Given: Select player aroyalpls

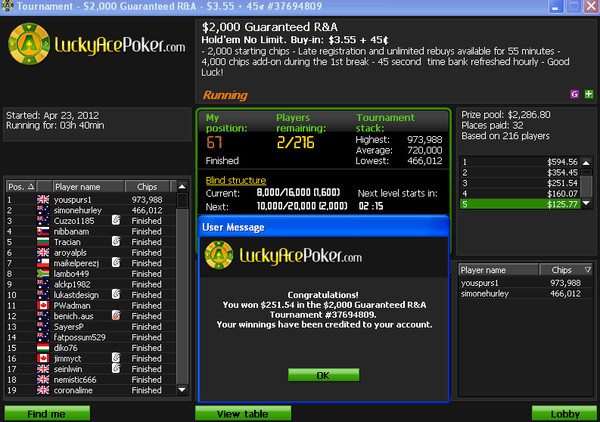Looking at the screenshot, I should (x=91, y=253).
